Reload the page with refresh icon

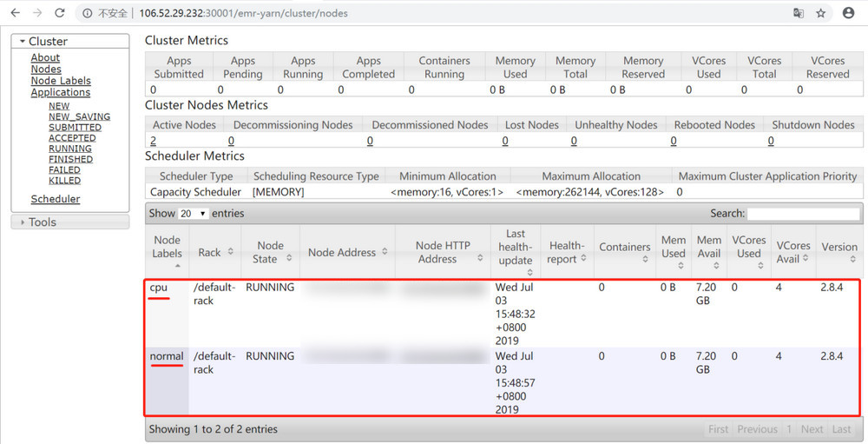pyautogui.click(x=60, y=13)
